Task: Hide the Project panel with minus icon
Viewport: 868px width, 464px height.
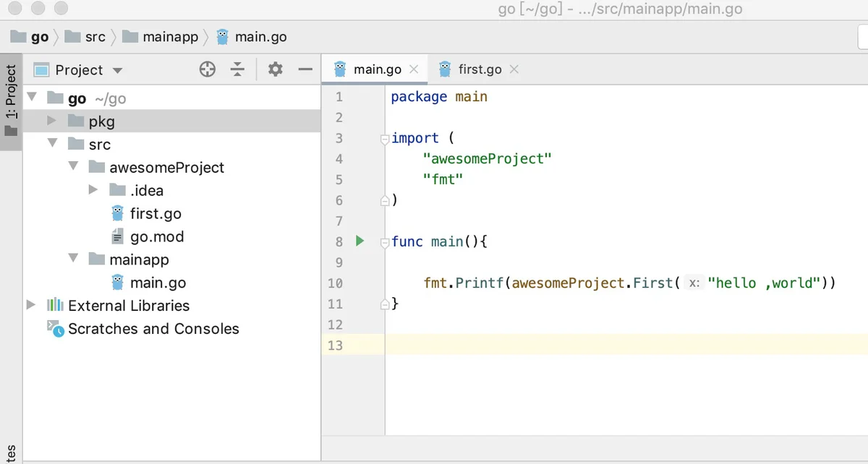Action: tap(305, 69)
